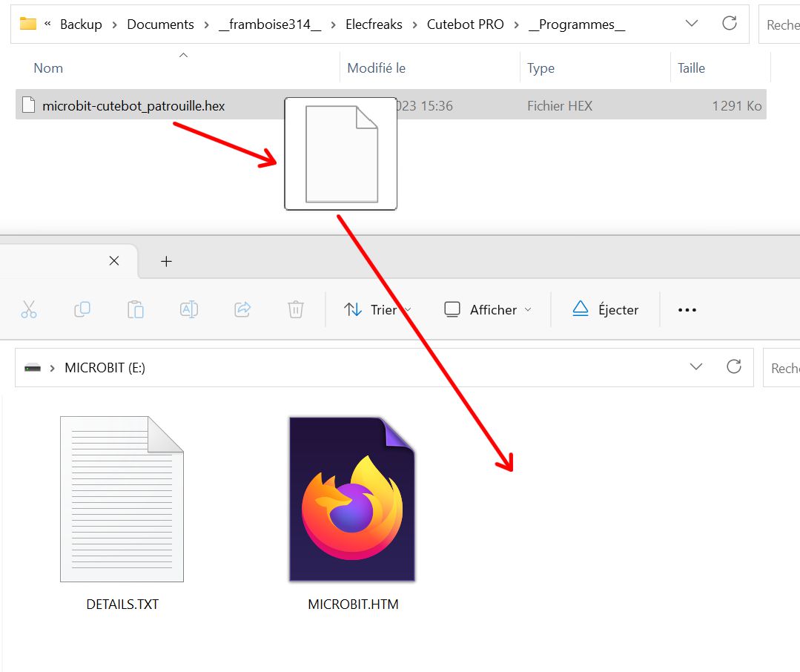Screen dimensions: 800x672
Task: Open address history dropdown in MICROBIT window
Action: pyautogui.click(x=696, y=367)
